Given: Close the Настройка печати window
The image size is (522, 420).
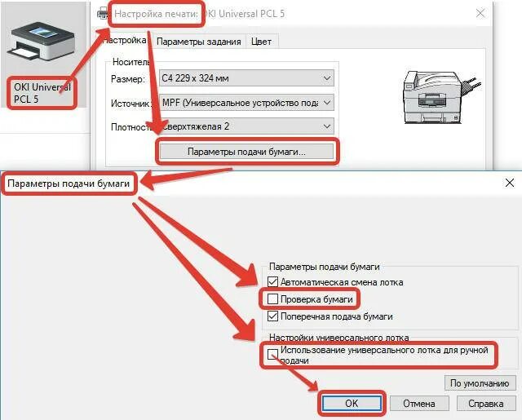Looking at the screenshot, I should 480,13.
